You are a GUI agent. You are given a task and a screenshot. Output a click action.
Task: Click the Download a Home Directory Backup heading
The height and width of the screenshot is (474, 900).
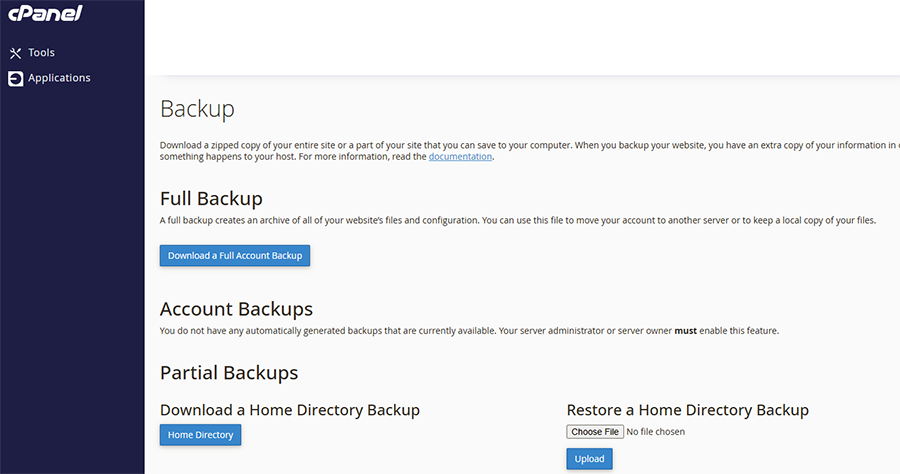pos(290,410)
